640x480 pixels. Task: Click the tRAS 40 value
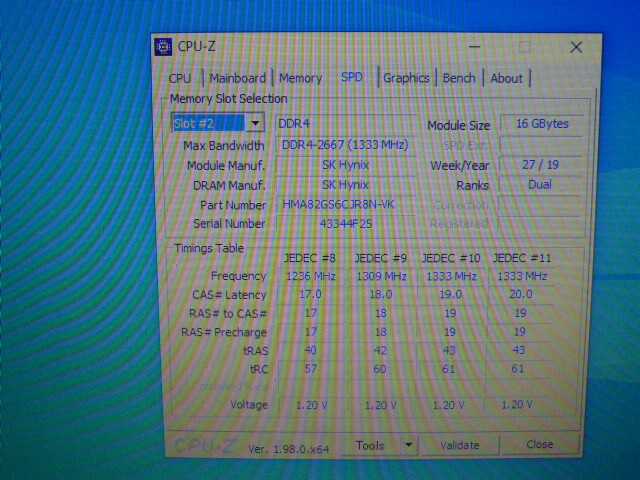coord(310,350)
